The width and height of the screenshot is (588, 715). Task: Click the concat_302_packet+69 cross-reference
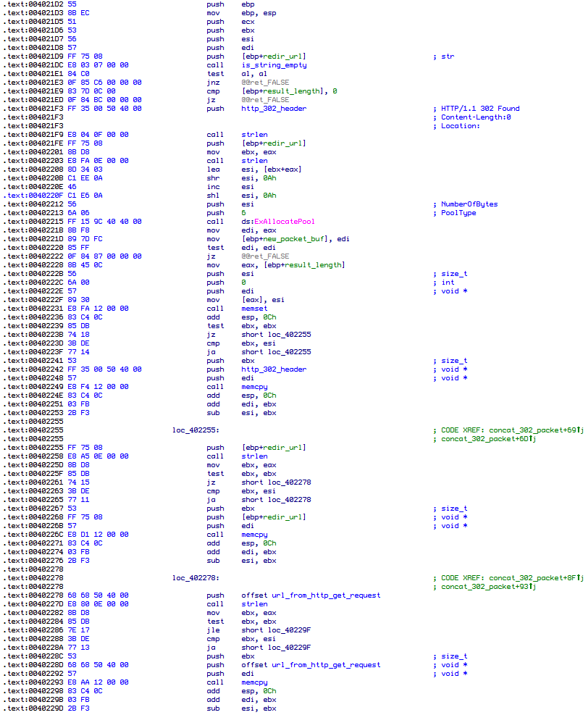tap(536, 430)
